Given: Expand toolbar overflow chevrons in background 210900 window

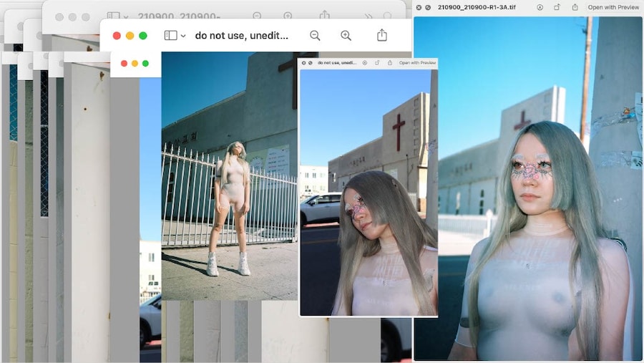Looking at the screenshot, I should click(x=369, y=16).
